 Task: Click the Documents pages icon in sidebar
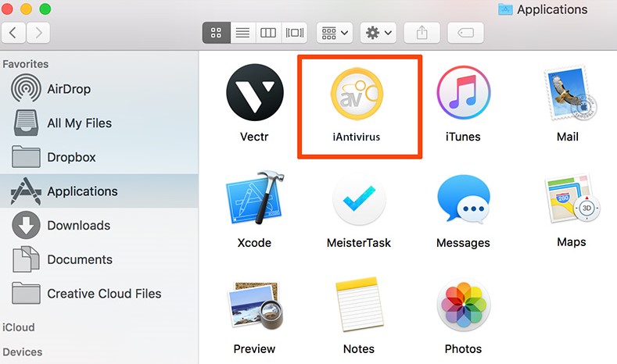point(26,259)
